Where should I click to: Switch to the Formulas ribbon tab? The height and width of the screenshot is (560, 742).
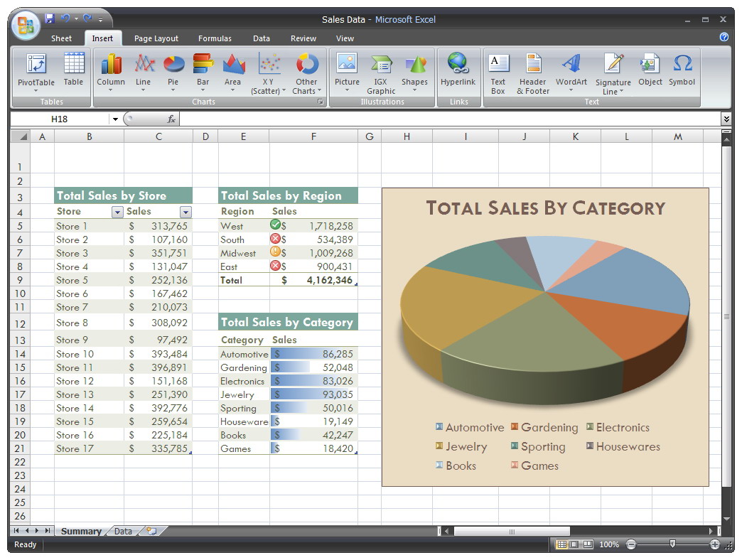tap(215, 38)
